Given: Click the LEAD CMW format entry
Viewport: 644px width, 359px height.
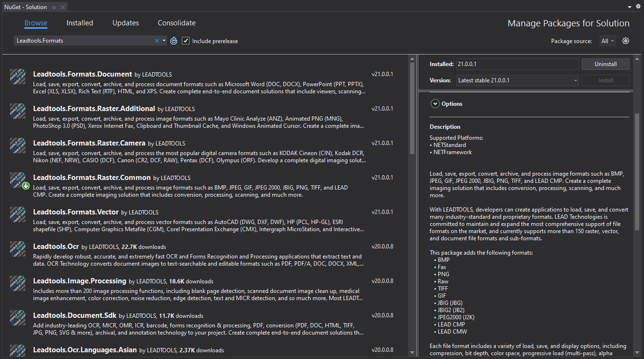Looking at the screenshot, I should coord(452,332).
